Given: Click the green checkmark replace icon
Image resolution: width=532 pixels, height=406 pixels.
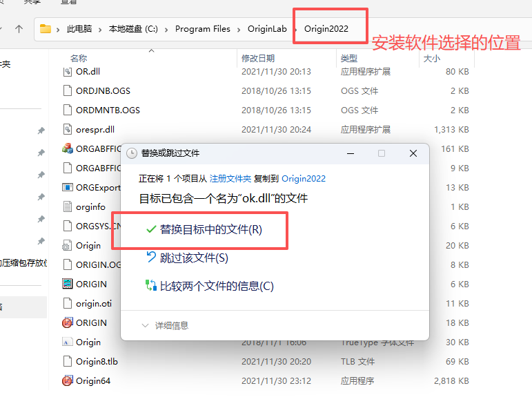Looking at the screenshot, I should coord(151,229).
